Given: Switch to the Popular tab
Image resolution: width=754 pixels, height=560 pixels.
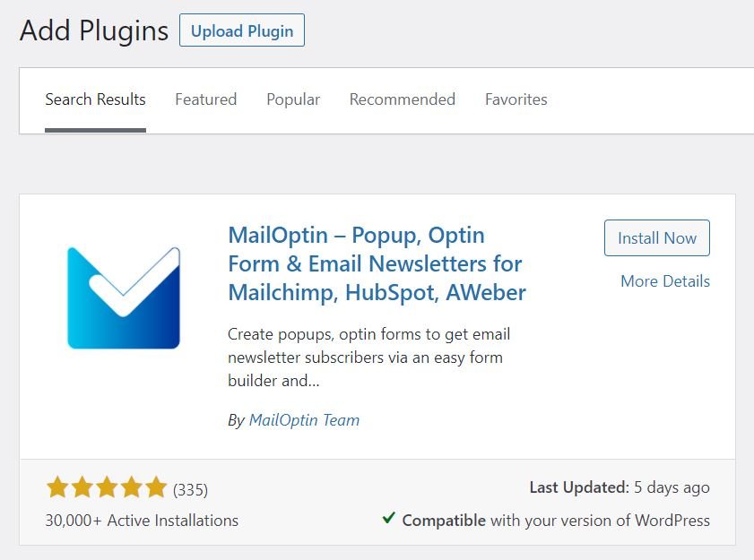Looking at the screenshot, I should coord(293,99).
